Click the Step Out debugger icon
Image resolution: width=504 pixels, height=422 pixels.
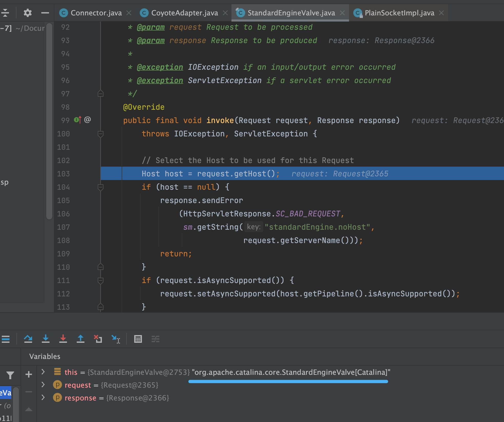[x=81, y=339]
